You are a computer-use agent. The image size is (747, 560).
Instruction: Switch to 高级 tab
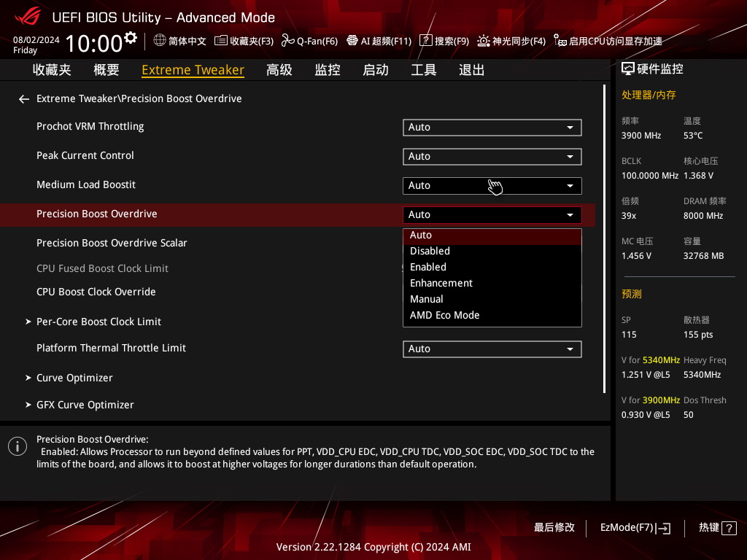click(279, 70)
